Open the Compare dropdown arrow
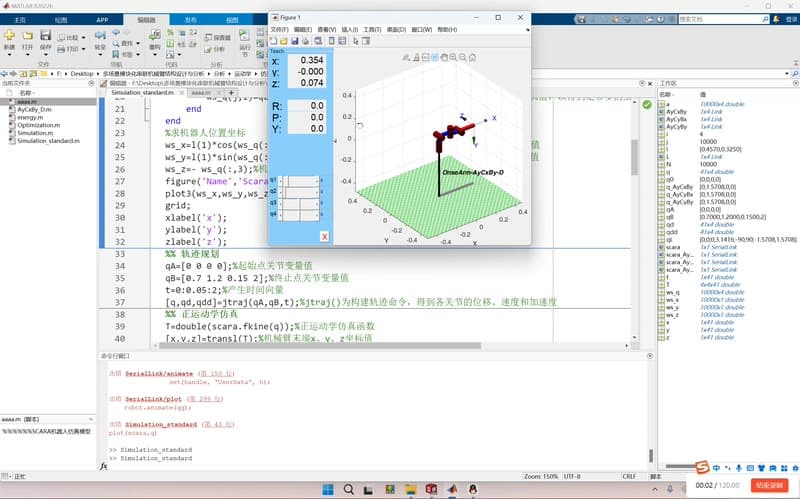Viewport: 800px width, 499px height. (84, 38)
